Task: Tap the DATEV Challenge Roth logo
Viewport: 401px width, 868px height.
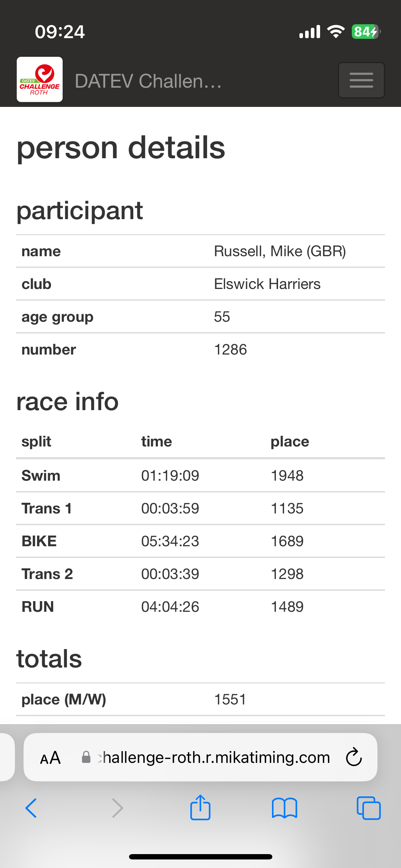Action: (x=40, y=79)
